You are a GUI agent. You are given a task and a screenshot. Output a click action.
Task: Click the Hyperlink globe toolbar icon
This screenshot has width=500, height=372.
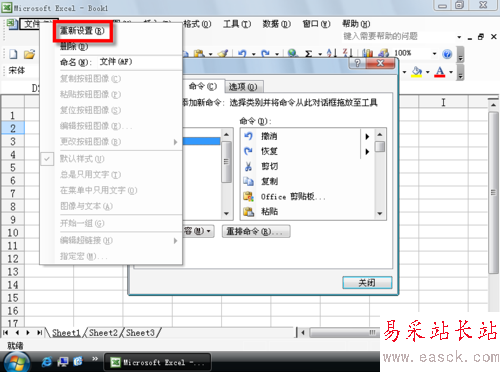tap(293, 53)
